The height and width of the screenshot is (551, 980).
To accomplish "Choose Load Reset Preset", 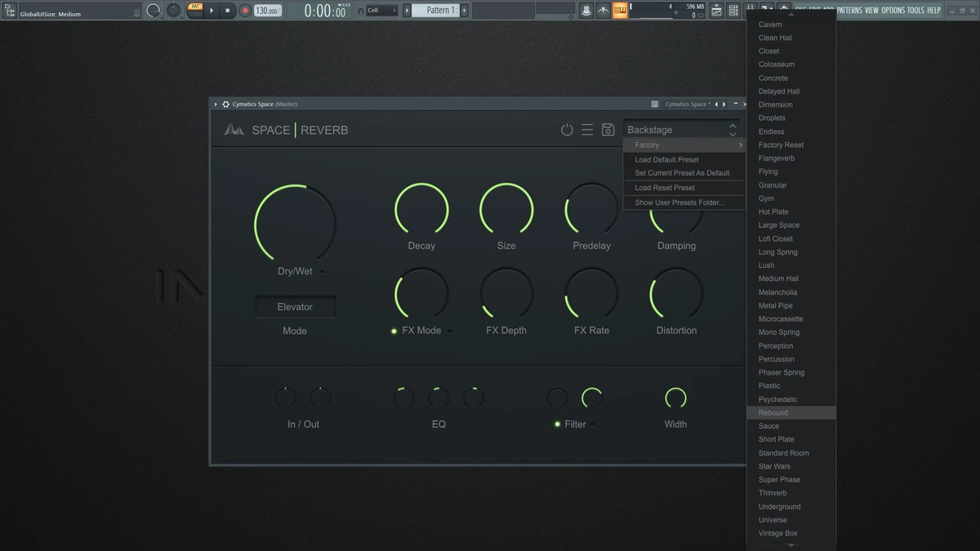I will (684, 188).
